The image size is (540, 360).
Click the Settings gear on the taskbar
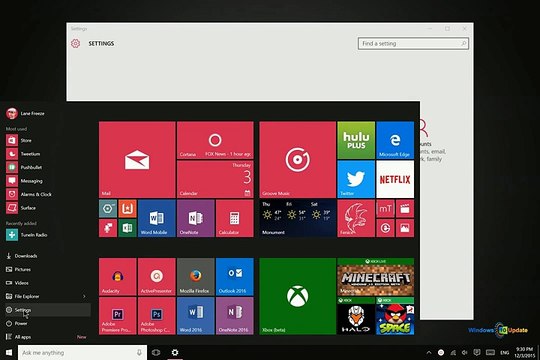coord(175,352)
